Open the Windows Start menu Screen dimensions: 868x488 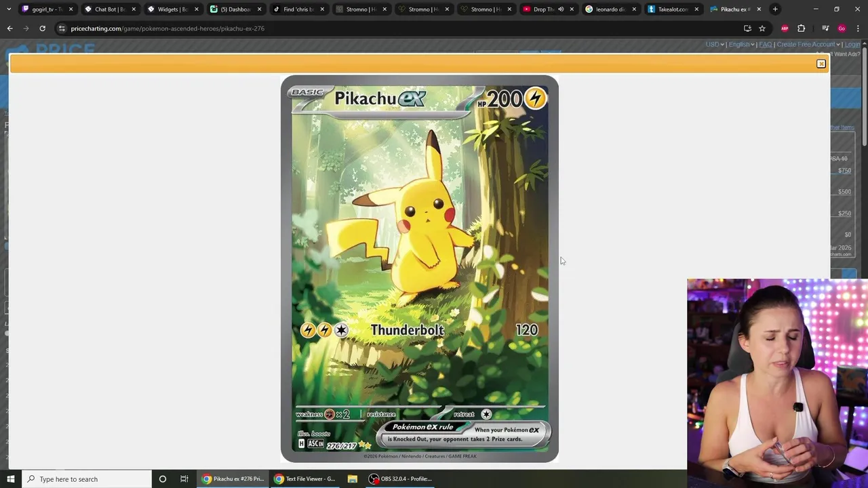(x=10, y=479)
